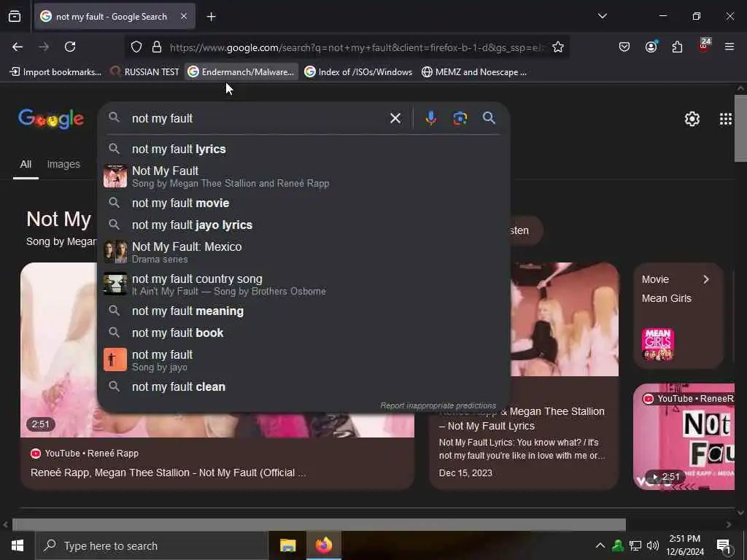Select the All results tab

click(26, 164)
